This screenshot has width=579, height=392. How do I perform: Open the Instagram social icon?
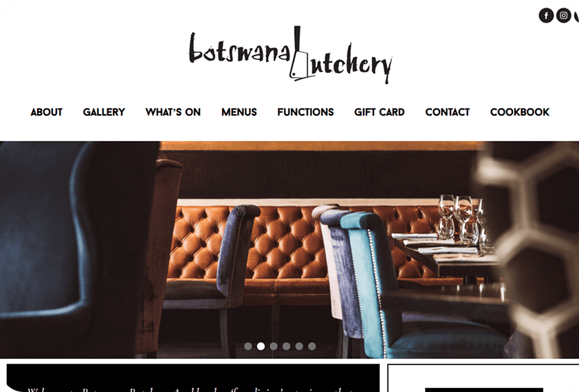pos(563,16)
